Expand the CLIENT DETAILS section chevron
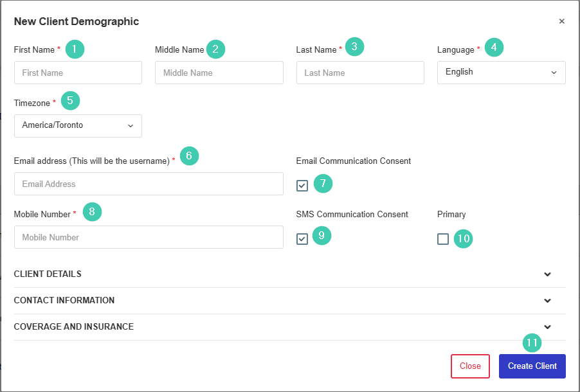Image resolution: width=580 pixels, height=392 pixels. pyautogui.click(x=547, y=274)
